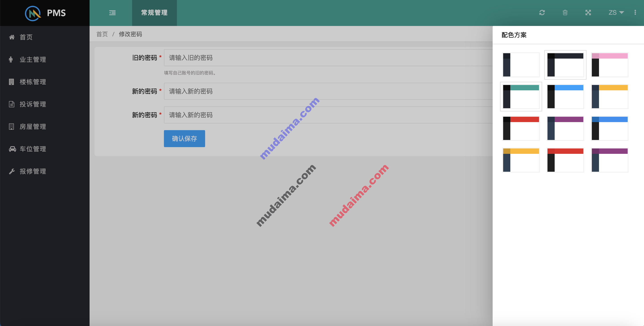
Task: Open 首页 in the sidebar
Action: tap(45, 37)
